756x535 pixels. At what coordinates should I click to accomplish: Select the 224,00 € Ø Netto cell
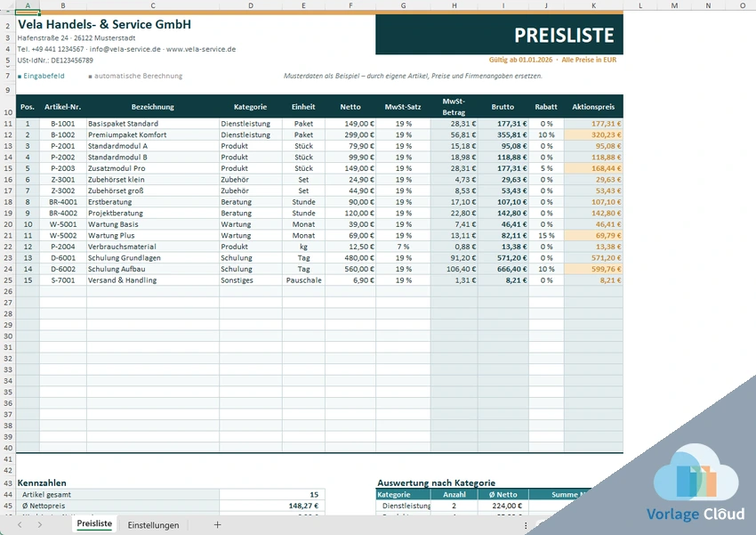[x=503, y=506]
